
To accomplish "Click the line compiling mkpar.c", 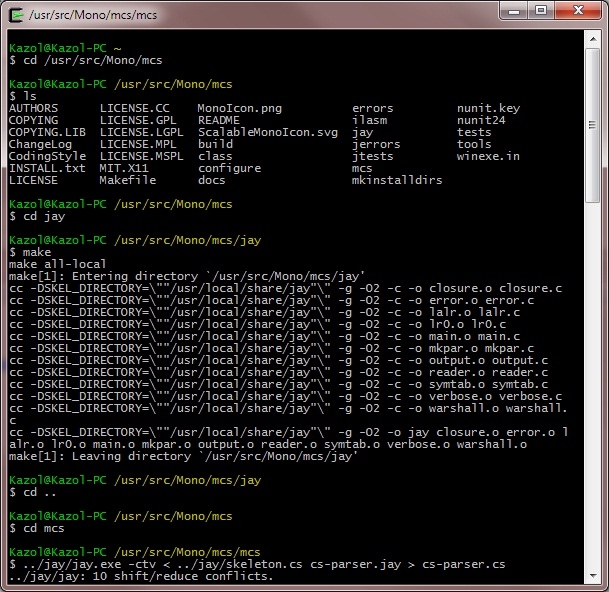I will (271, 348).
